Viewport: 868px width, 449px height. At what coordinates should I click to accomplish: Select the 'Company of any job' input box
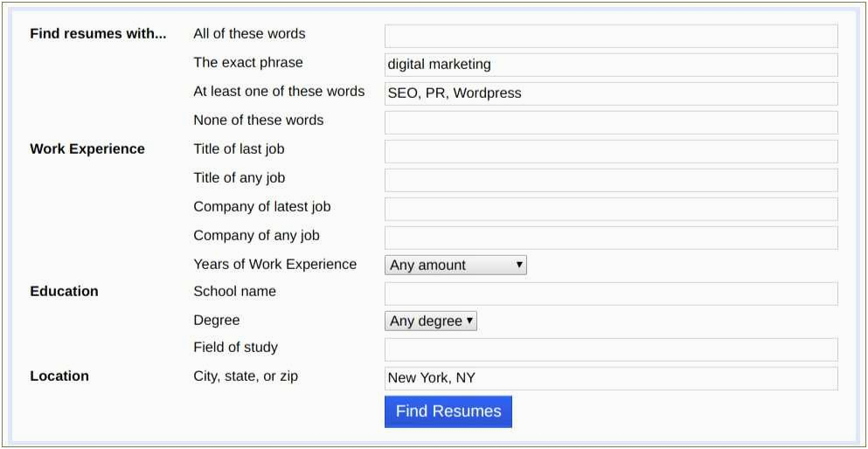611,238
